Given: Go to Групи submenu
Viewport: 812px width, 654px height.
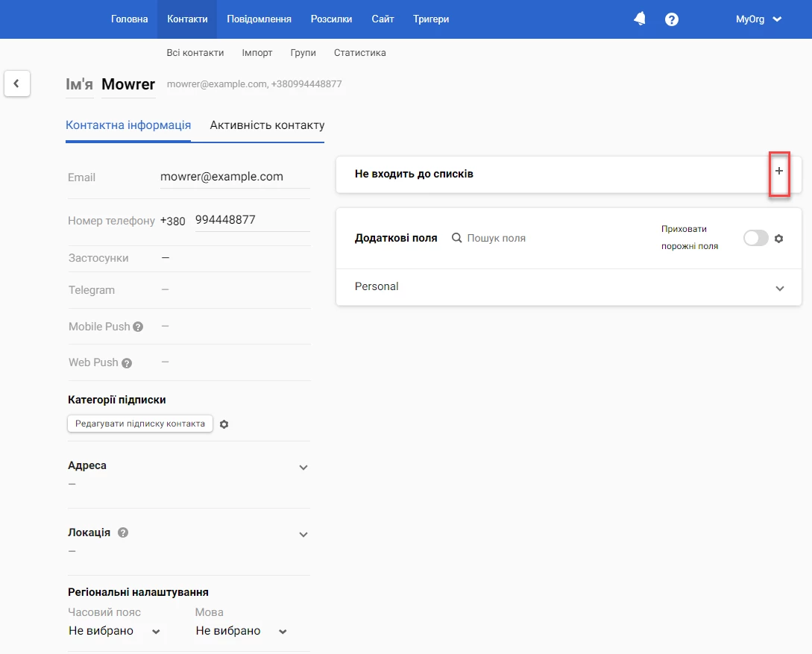Looking at the screenshot, I should (303, 53).
